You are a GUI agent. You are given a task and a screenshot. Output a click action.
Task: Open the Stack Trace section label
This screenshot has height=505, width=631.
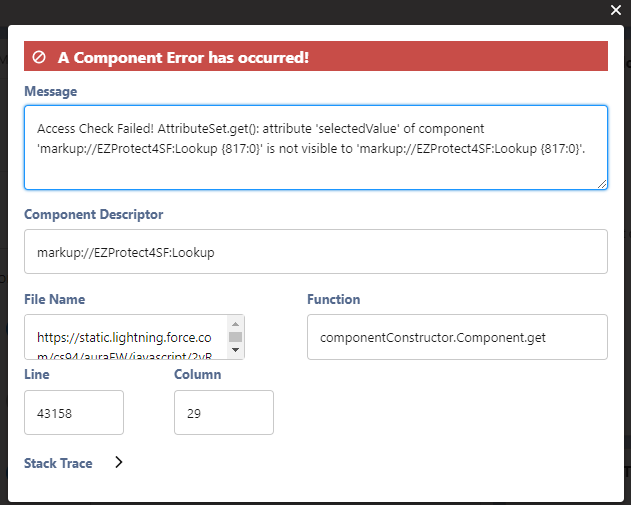tap(58, 463)
